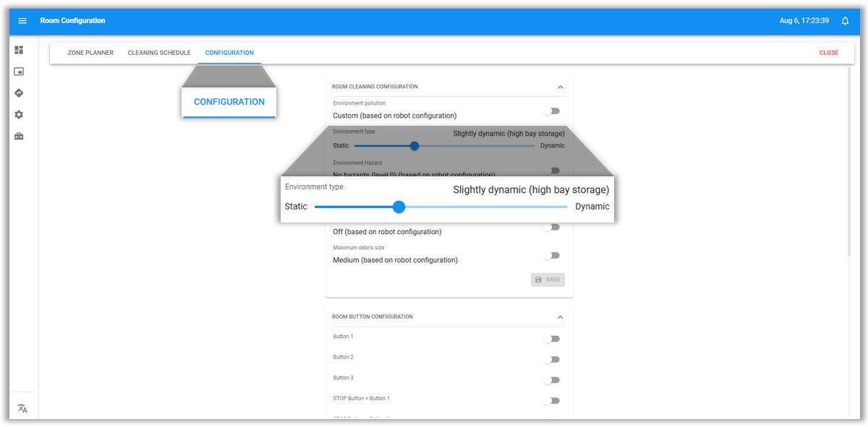Open the language translation icon
868x427 pixels.
click(x=22, y=408)
